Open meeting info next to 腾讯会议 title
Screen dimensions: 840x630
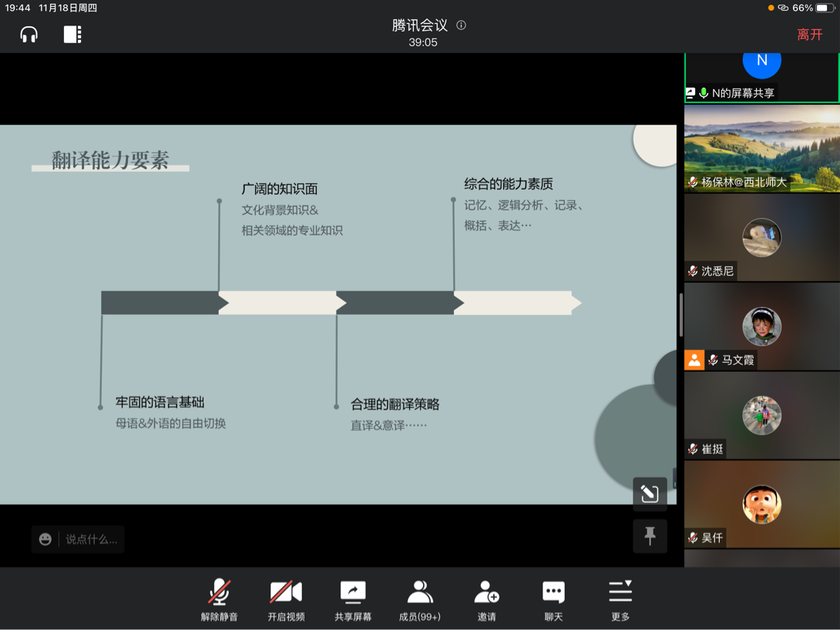tap(461, 25)
